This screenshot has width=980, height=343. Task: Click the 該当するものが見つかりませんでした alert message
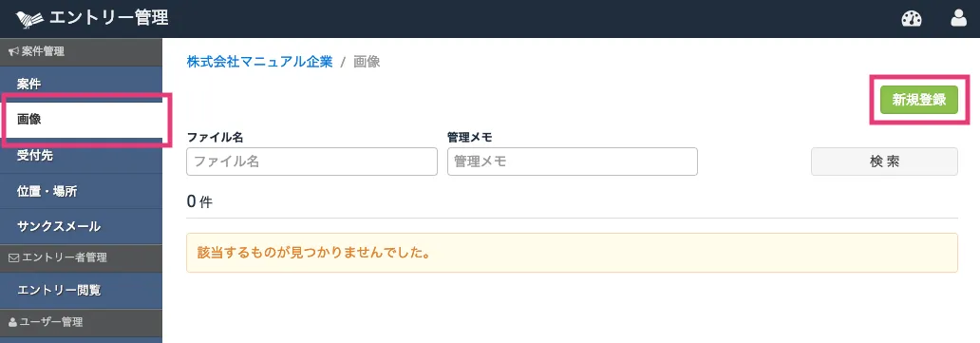[x=572, y=253]
